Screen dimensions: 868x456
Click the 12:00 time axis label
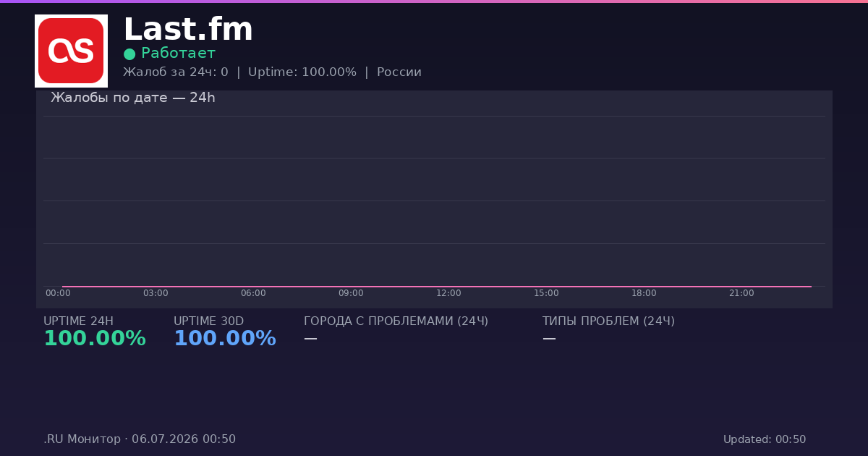click(x=448, y=293)
